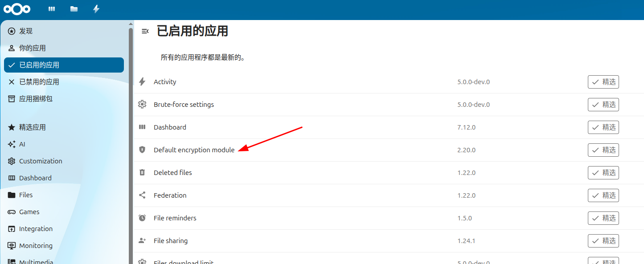
Task: Toggle 精选 filter button for Activity
Action: tap(603, 82)
